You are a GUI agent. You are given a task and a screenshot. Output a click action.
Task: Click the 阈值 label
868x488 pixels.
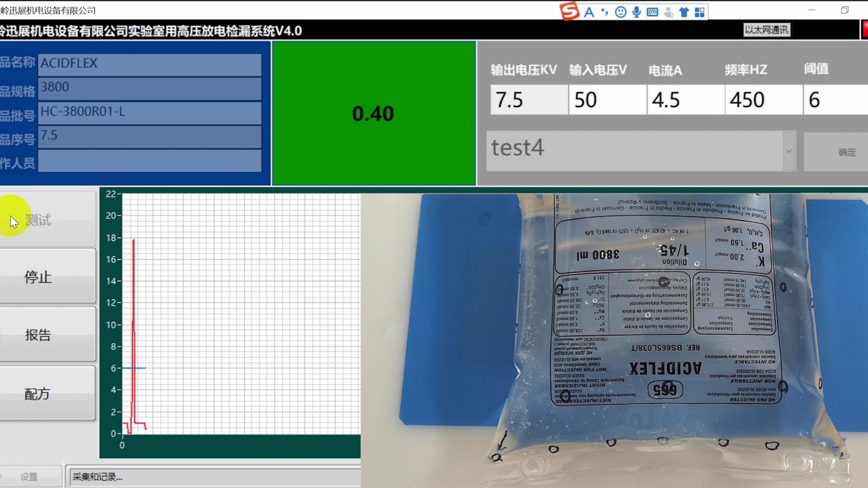pos(816,69)
